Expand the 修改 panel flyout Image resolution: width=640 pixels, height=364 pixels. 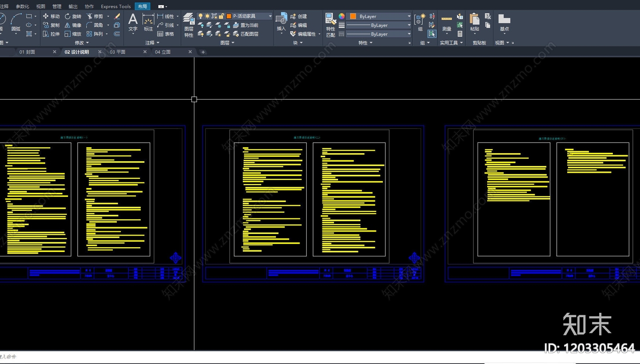point(82,43)
